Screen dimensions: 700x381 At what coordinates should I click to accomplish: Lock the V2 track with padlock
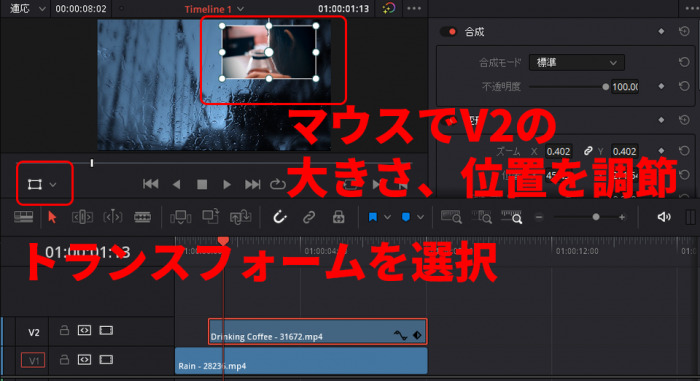click(64, 331)
